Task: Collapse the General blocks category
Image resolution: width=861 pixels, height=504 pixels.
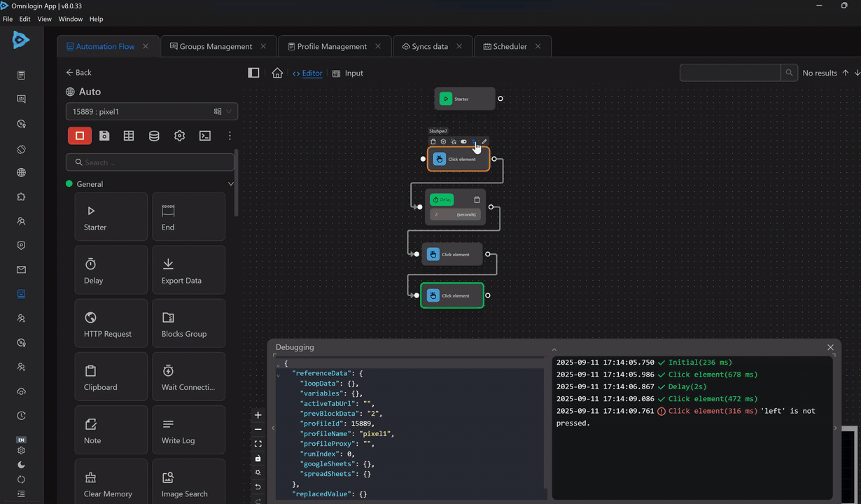Action: tap(230, 184)
